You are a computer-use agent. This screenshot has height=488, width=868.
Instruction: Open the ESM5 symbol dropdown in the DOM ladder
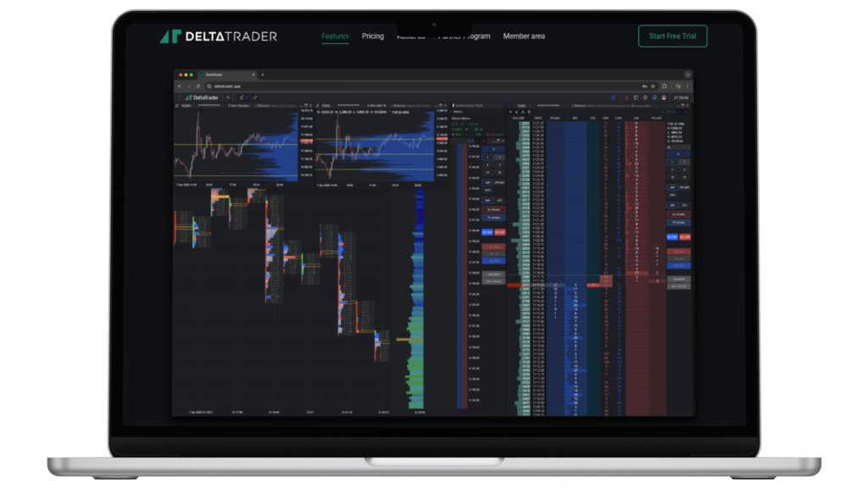click(x=523, y=106)
